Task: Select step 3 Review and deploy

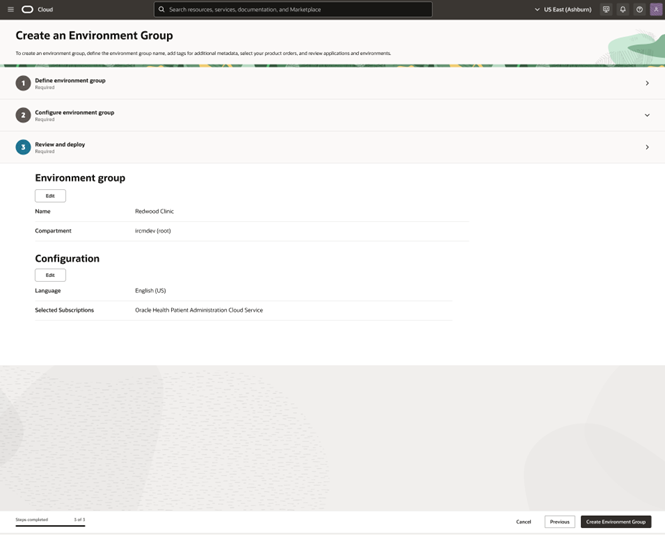Action: click(332, 147)
